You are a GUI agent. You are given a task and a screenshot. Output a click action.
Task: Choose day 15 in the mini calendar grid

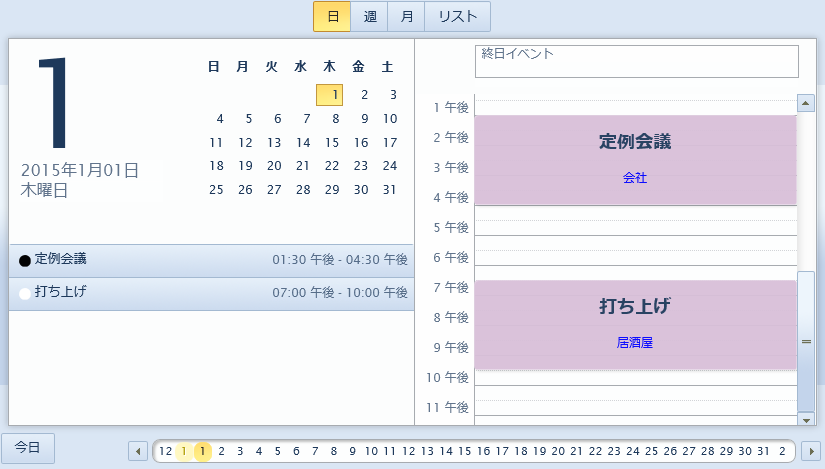click(x=332, y=143)
